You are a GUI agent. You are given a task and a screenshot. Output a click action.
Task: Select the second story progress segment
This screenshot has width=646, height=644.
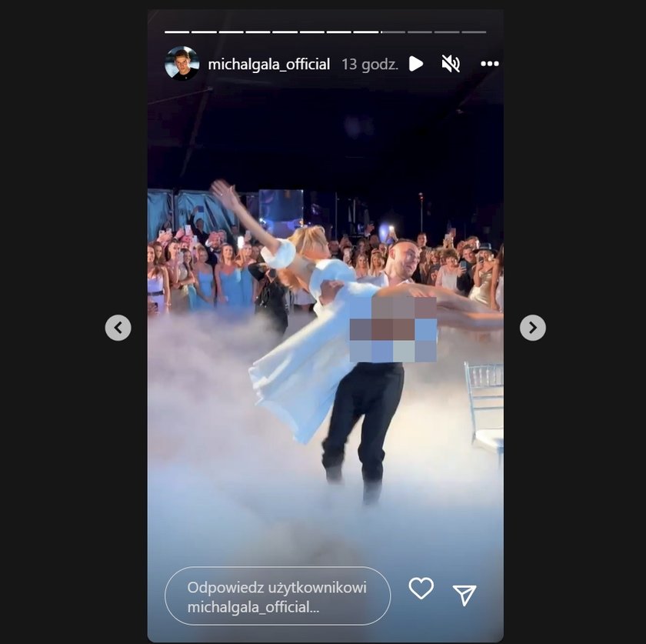(204, 32)
